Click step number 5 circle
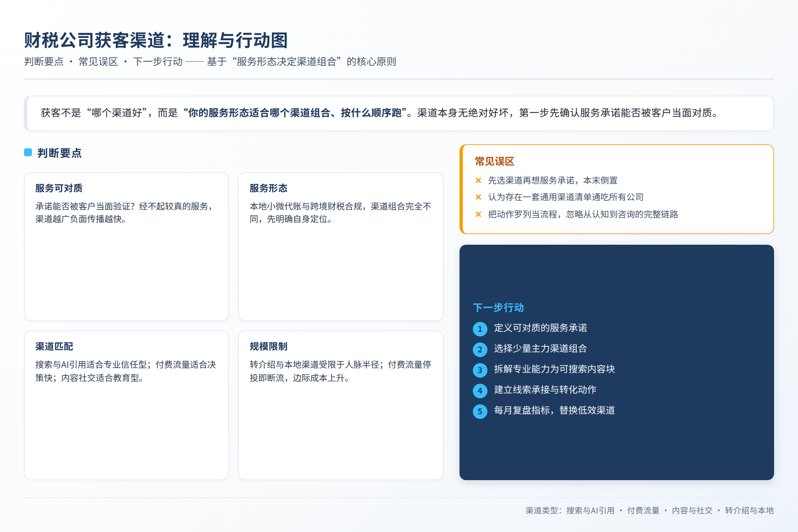 [480, 412]
